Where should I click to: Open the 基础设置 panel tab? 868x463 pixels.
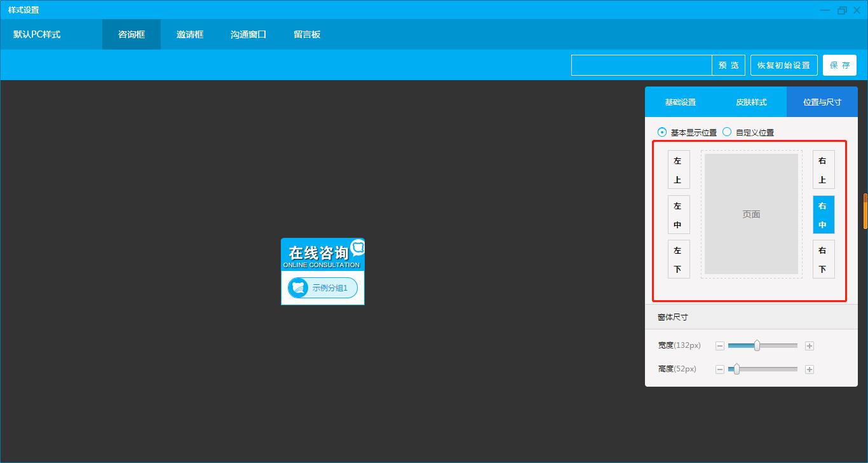tap(681, 102)
